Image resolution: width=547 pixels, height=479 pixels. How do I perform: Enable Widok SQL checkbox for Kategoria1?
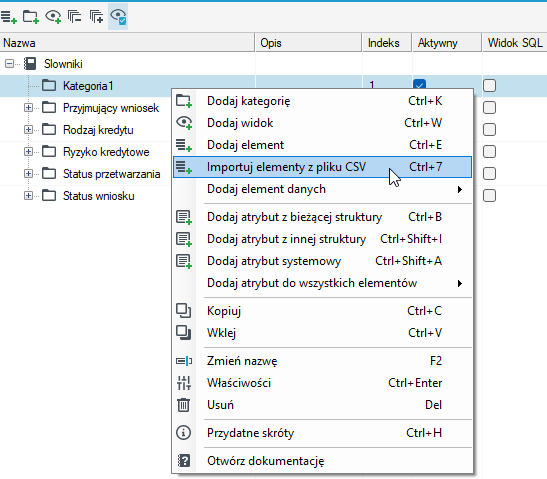point(489,85)
